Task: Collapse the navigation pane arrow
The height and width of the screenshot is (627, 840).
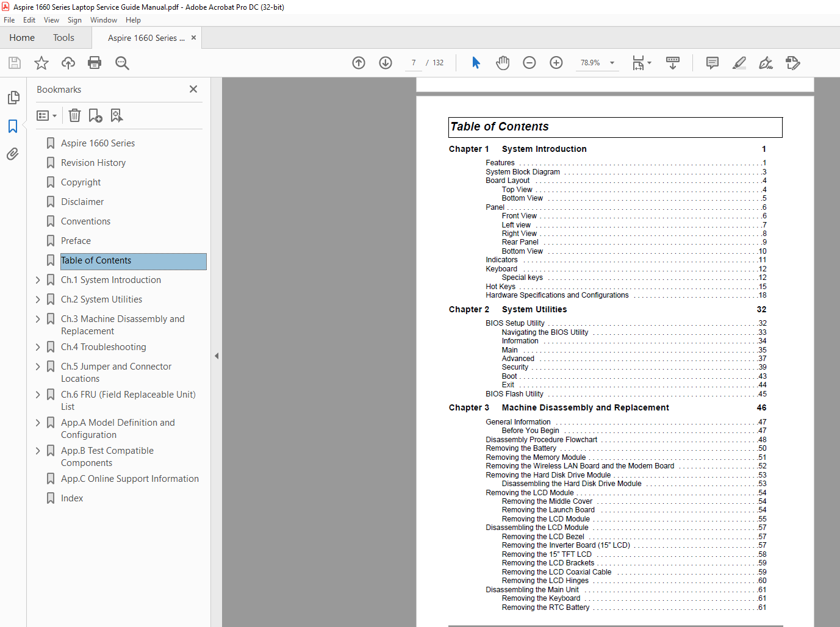Action: [x=217, y=356]
